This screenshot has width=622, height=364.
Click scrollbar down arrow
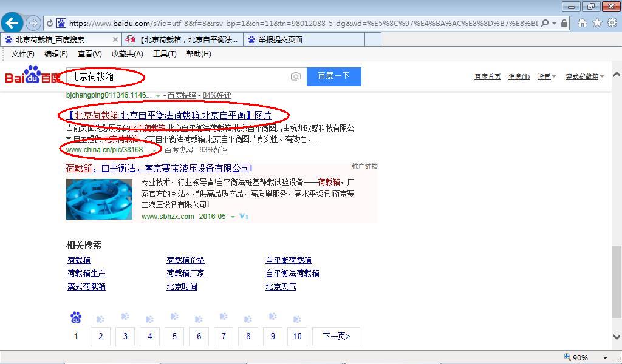(617, 337)
